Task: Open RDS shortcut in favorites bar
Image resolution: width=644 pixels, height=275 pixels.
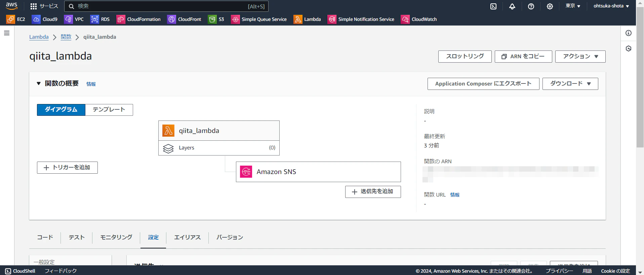Action: (x=100, y=20)
